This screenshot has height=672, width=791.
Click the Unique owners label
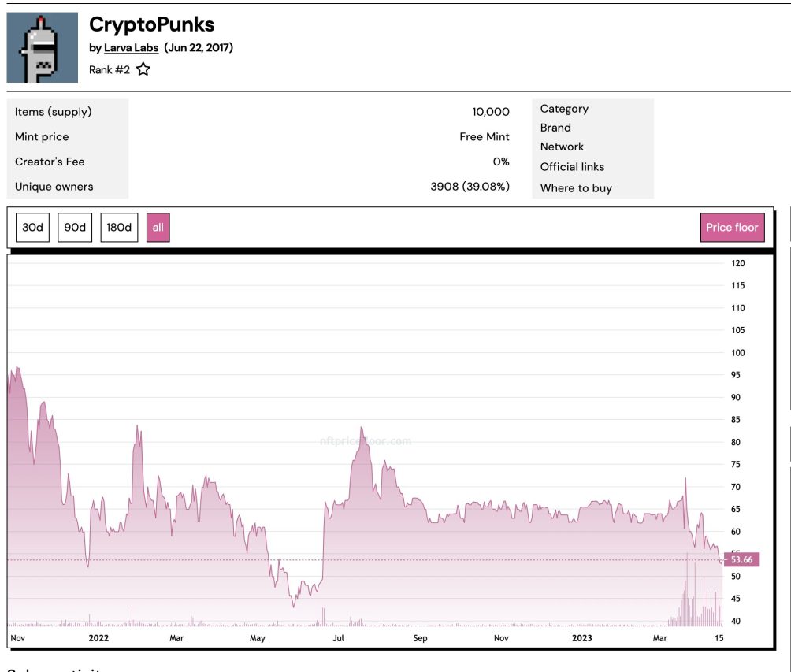coord(54,187)
